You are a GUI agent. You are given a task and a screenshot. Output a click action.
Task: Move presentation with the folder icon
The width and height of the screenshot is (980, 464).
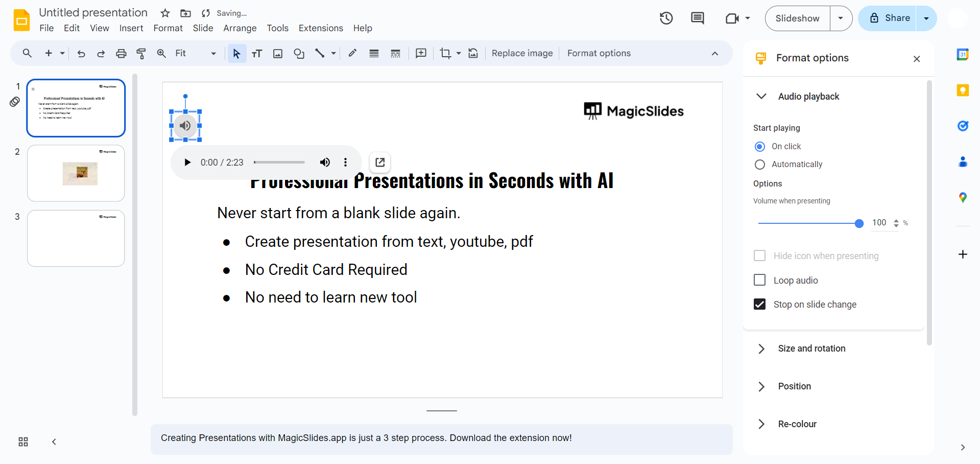pos(186,13)
